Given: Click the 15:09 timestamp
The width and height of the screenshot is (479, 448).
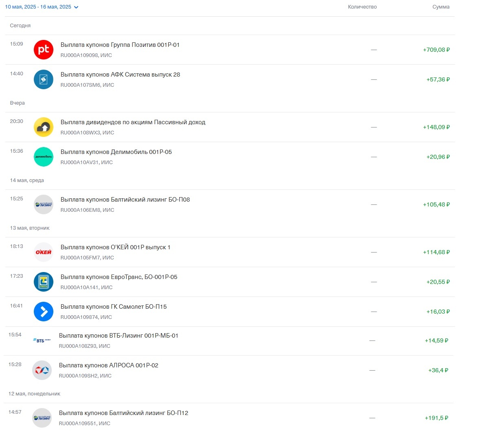Looking at the screenshot, I should point(16,44).
